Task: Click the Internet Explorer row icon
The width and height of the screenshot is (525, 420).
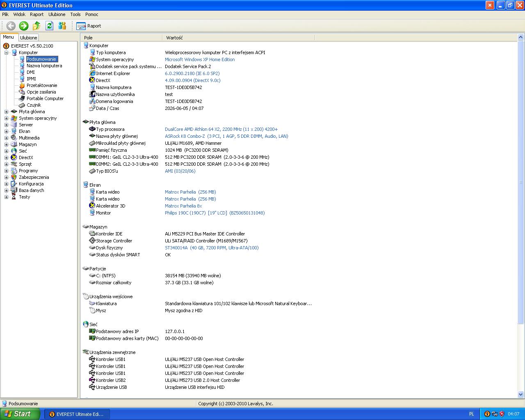Action: [x=92, y=73]
